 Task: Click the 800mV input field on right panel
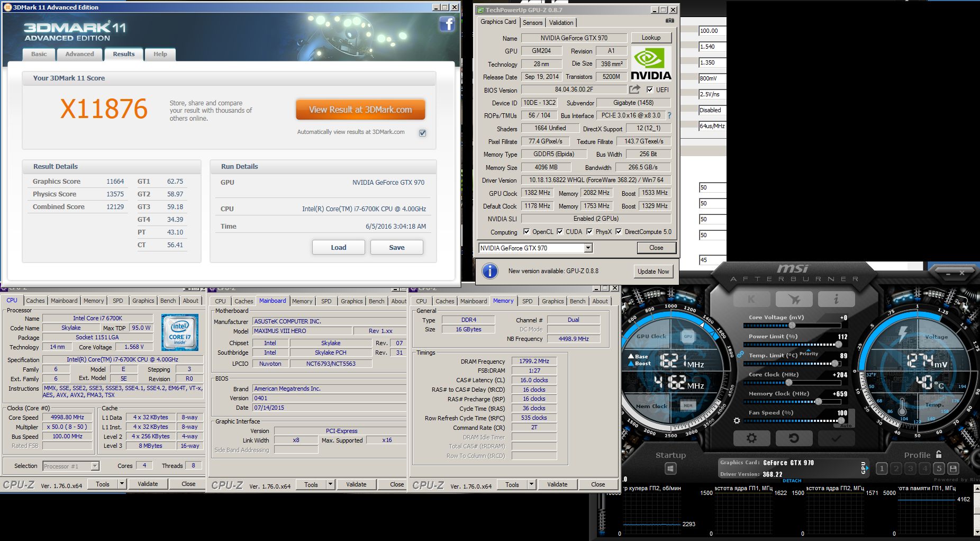712,78
